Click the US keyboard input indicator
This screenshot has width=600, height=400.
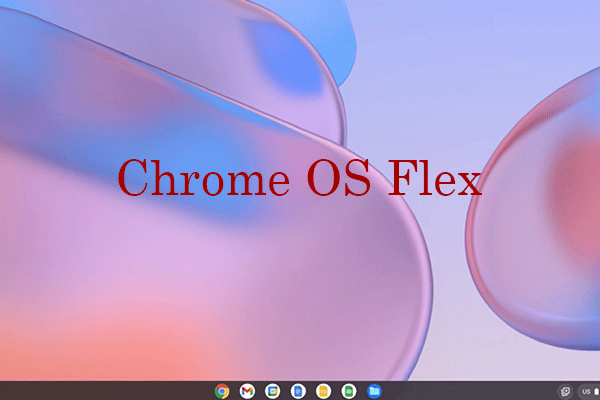click(x=586, y=392)
